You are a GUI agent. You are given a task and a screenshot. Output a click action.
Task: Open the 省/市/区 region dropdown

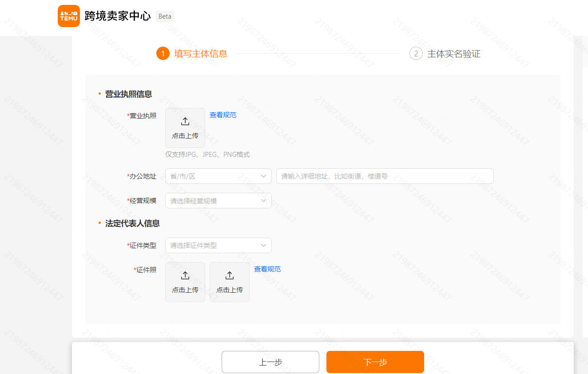[218, 176]
